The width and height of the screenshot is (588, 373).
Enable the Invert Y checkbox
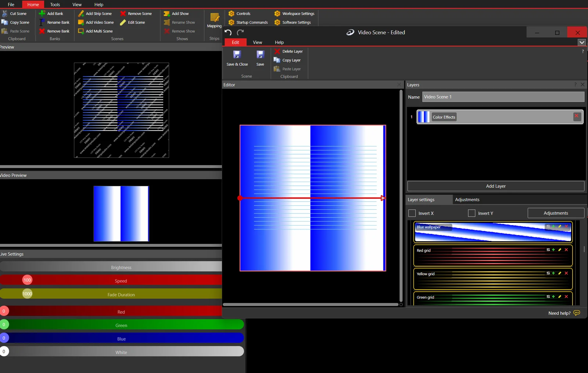(472, 213)
